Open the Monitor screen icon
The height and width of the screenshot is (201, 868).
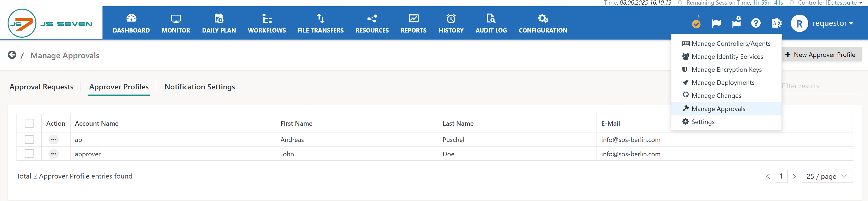176,18
